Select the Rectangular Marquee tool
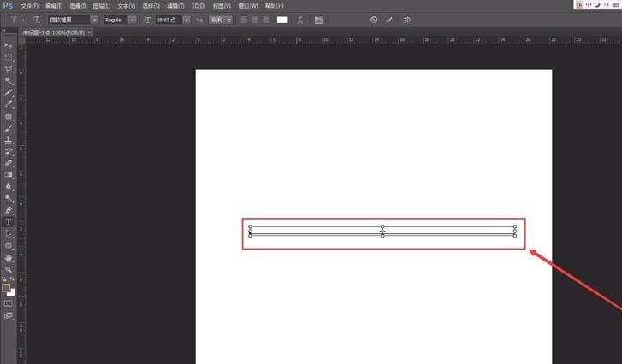Screen dimensions: 622x364 [9, 56]
